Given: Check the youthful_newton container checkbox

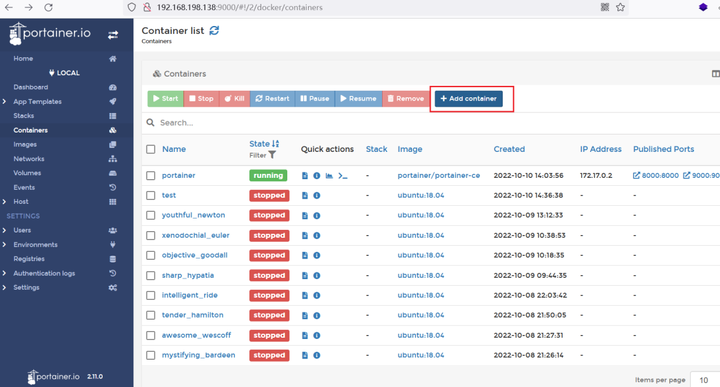Looking at the screenshot, I should tap(151, 215).
